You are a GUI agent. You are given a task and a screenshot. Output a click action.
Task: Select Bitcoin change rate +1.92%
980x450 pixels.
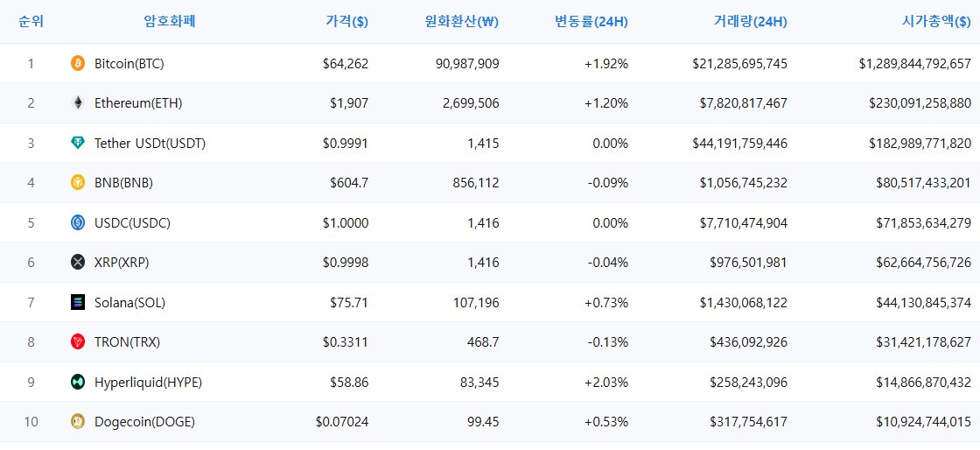[x=606, y=63]
